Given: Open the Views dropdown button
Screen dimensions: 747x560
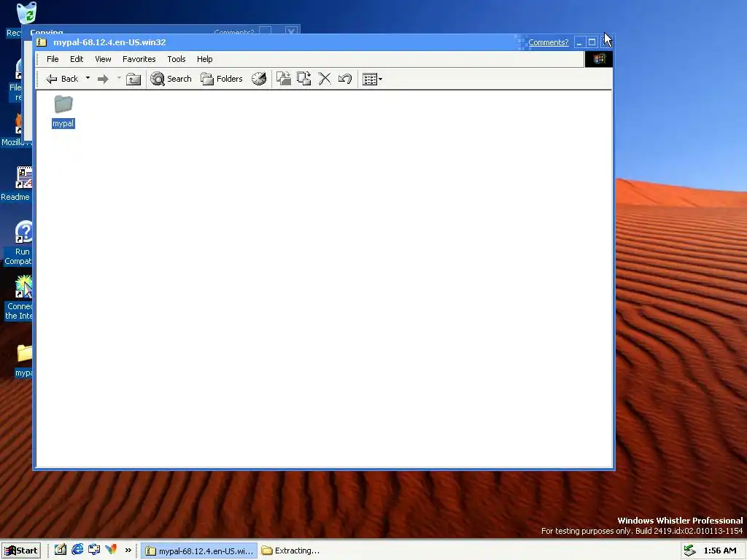Looking at the screenshot, I should (372, 79).
